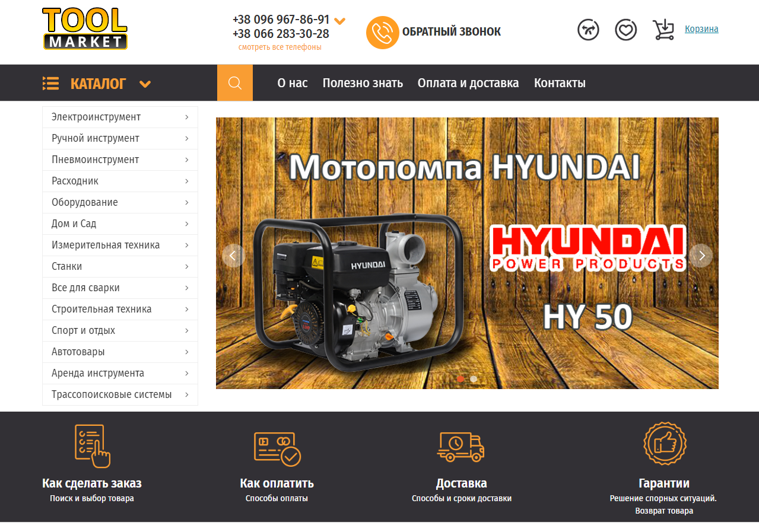The height and width of the screenshot is (532, 759).
Task: Click the payment card icon
Action: tap(277, 449)
